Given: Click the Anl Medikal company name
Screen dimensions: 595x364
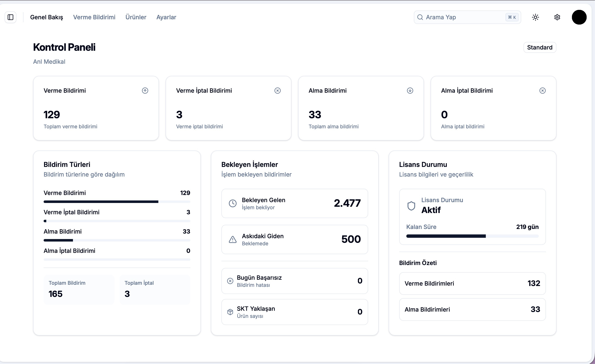Looking at the screenshot, I should (x=49, y=62).
